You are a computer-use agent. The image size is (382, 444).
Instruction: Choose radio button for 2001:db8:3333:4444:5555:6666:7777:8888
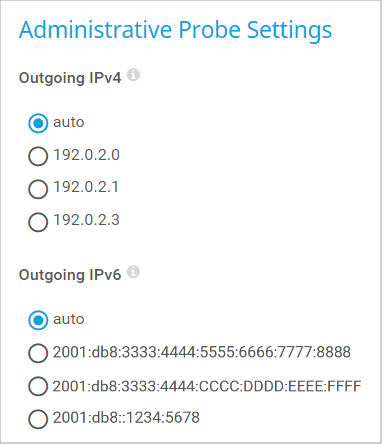pyautogui.click(x=38, y=353)
